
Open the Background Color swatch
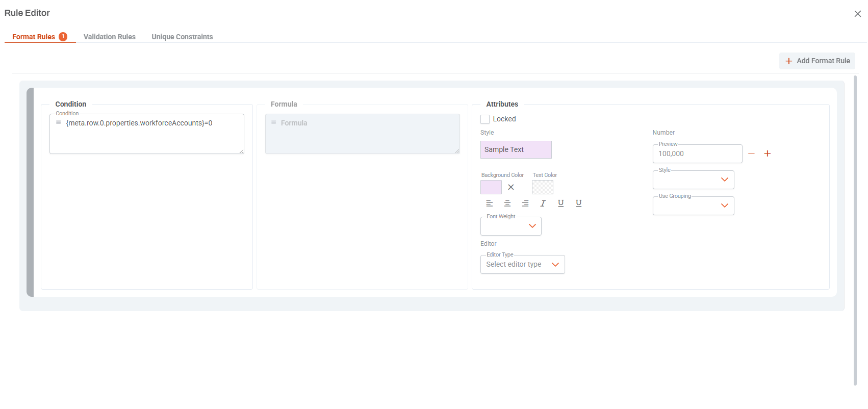pyautogui.click(x=491, y=187)
